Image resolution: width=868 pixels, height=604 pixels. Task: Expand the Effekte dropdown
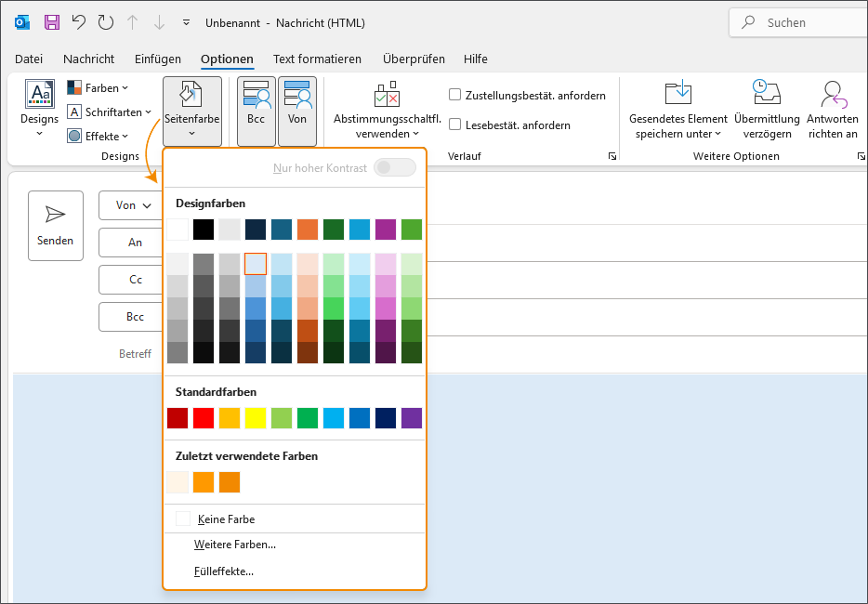click(99, 137)
